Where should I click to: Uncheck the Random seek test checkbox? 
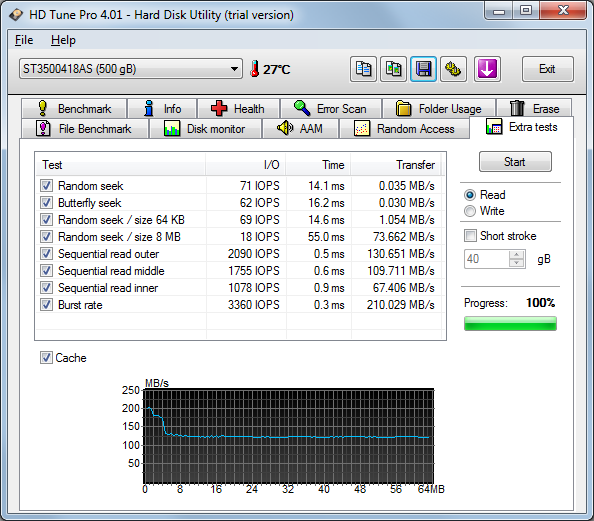coord(47,186)
